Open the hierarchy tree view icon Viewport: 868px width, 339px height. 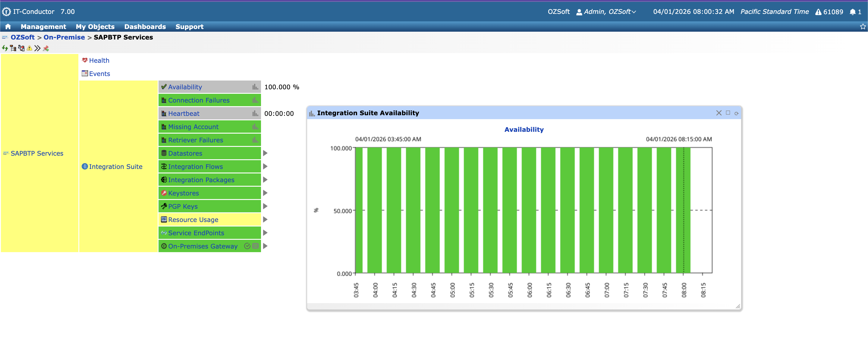(x=13, y=48)
